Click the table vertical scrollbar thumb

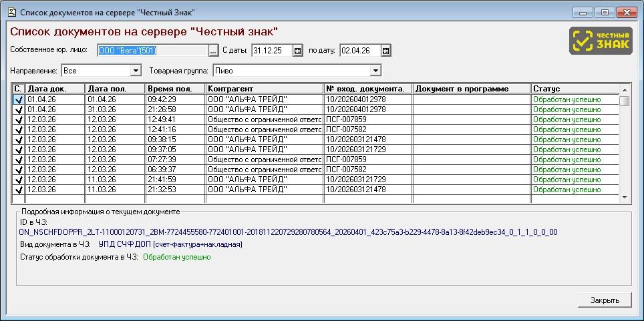tap(624, 101)
